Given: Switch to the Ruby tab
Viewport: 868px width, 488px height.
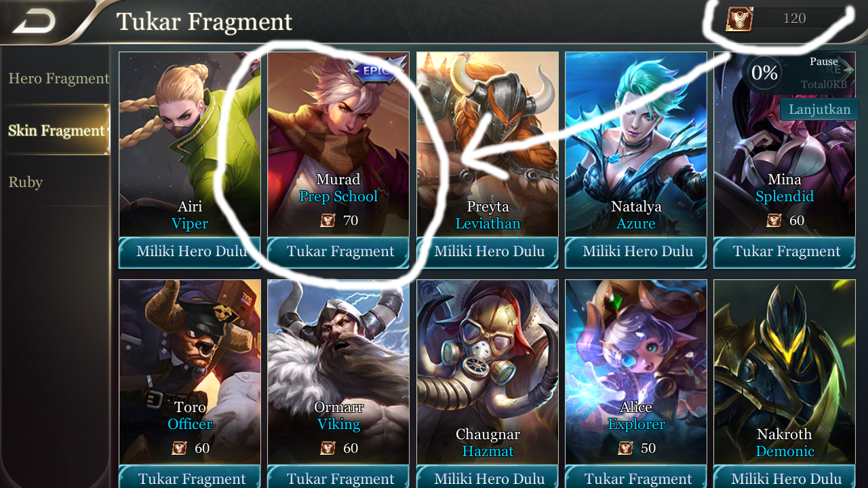Looking at the screenshot, I should [26, 182].
